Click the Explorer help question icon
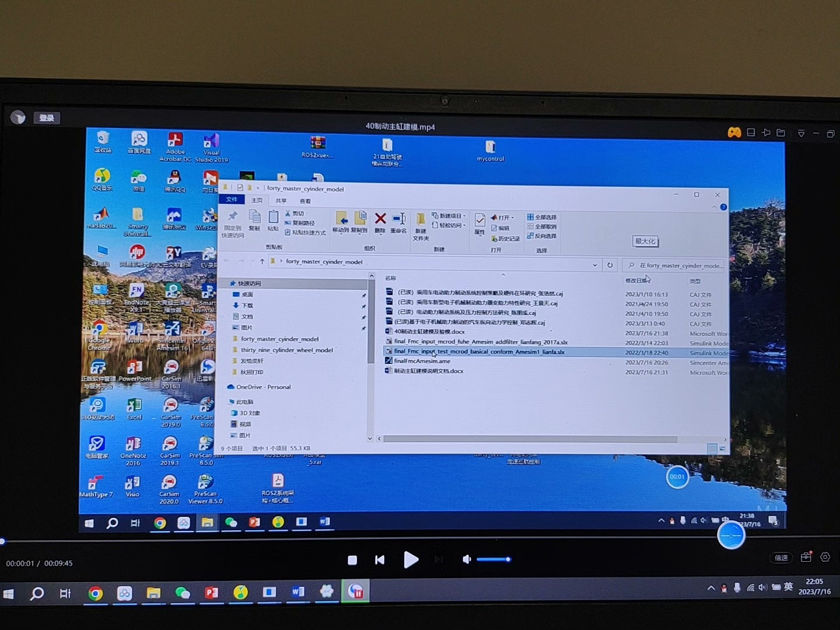 click(x=724, y=207)
